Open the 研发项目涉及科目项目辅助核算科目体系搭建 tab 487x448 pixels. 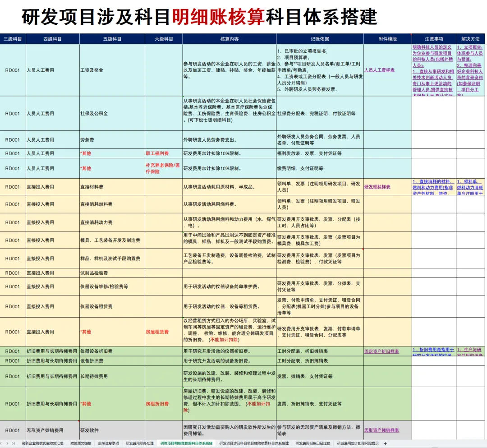click(x=254, y=443)
